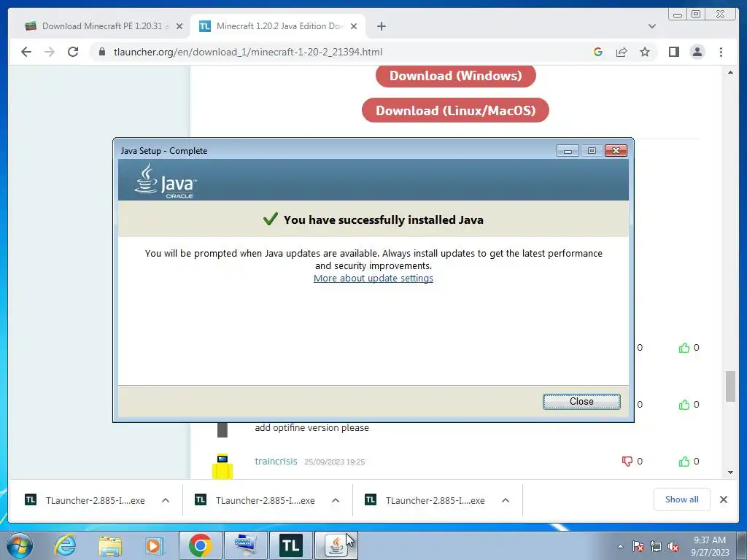Image resolution: width=747 pixels, height=560 pixels.
Task: Select the Minecraft 1.20.2 Java Edition tab
Action: click(x=279, y=26)
